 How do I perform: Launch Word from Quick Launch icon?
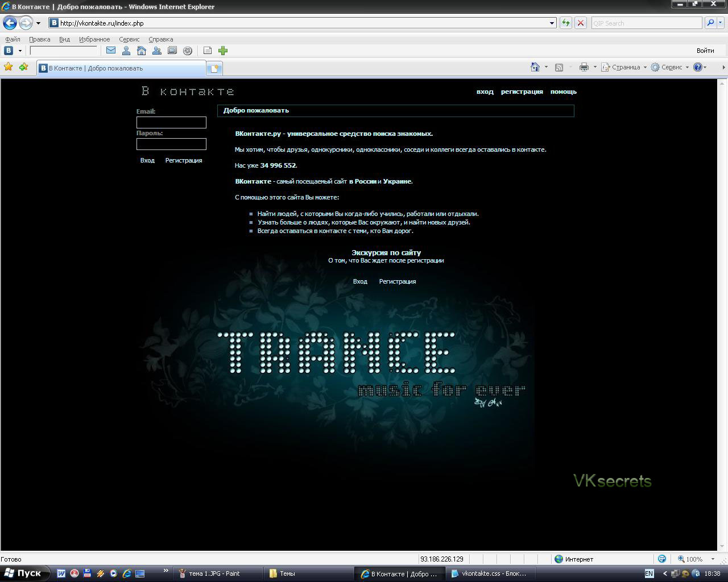(61, 573)
